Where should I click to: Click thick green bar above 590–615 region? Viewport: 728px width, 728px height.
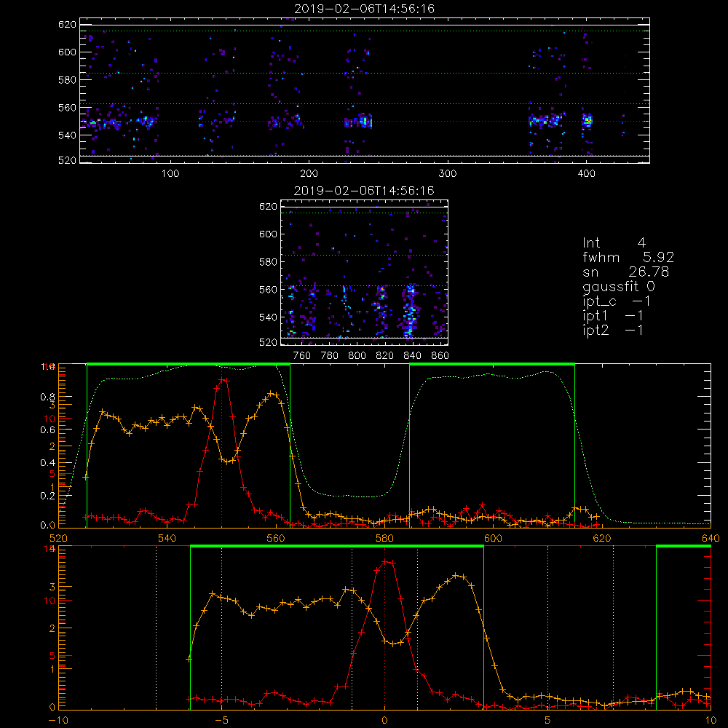[x=492, y=365]
